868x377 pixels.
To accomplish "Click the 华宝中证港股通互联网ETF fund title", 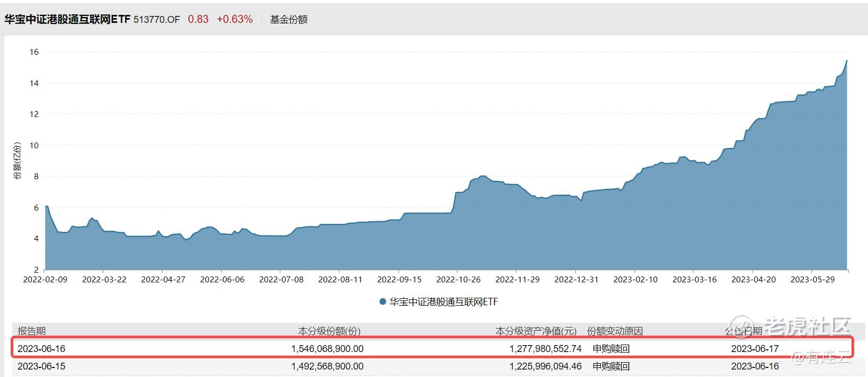I will tap(67, 19).
